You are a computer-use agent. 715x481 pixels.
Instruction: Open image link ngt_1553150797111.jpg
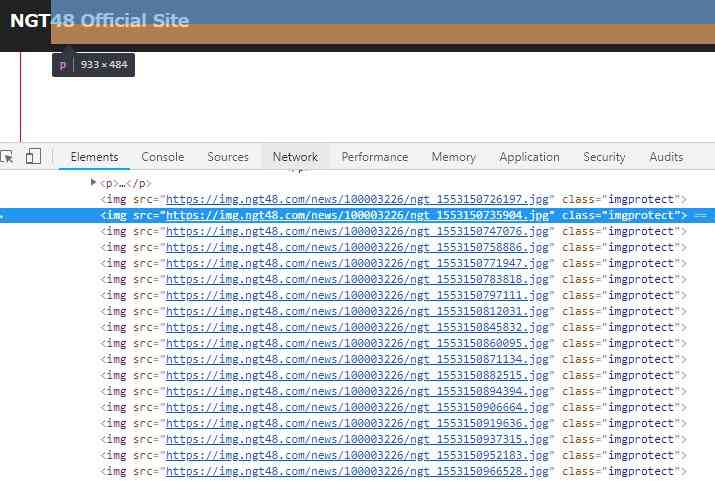coord(357,295)
